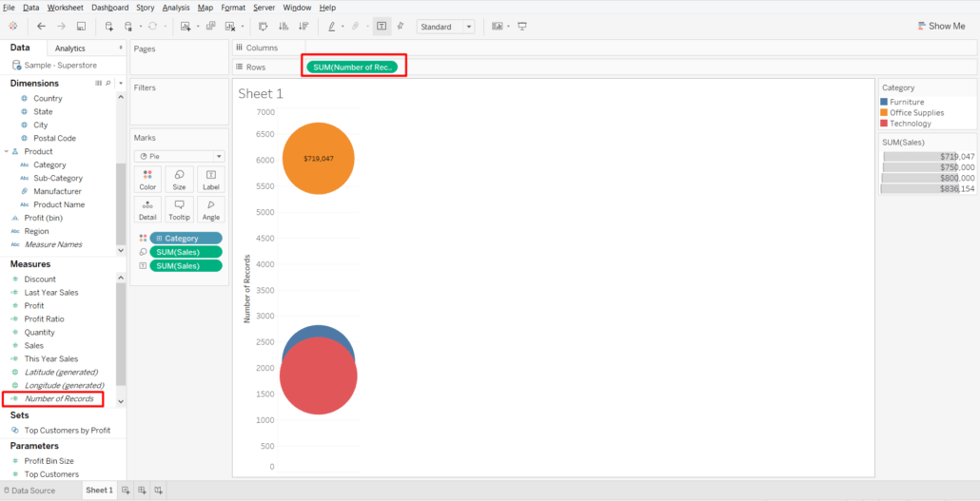
Task: Open the Data Source tab
Action: (x=29, y=491)
